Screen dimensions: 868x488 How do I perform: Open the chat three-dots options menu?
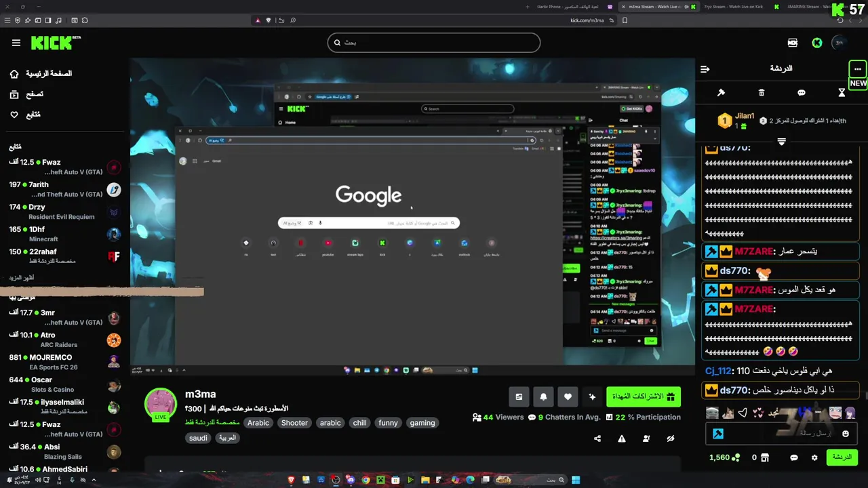coord(858,69)
